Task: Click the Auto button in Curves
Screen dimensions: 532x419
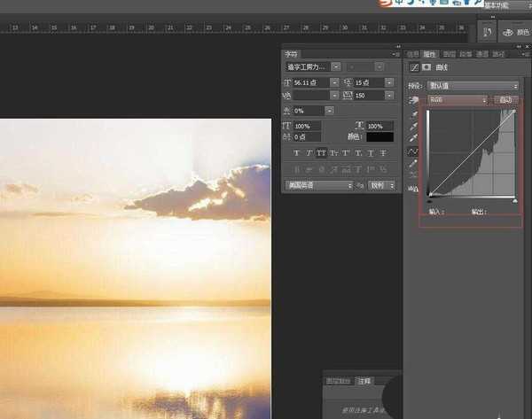Action: pos(505,101)
